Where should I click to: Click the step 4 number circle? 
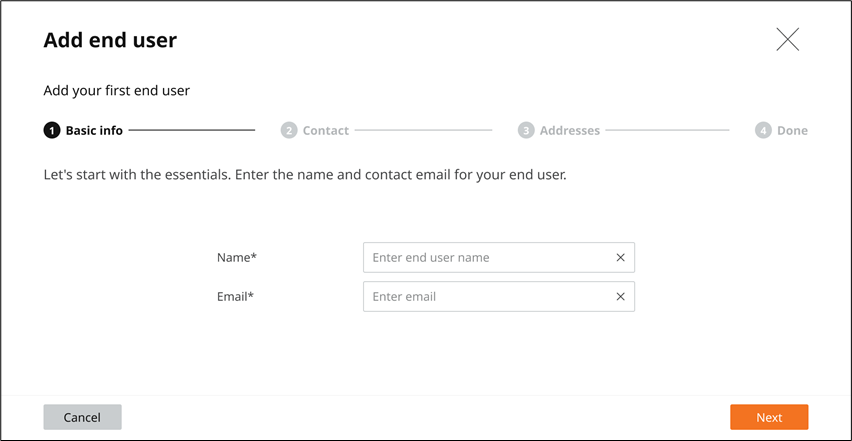[x=763, y=130]
